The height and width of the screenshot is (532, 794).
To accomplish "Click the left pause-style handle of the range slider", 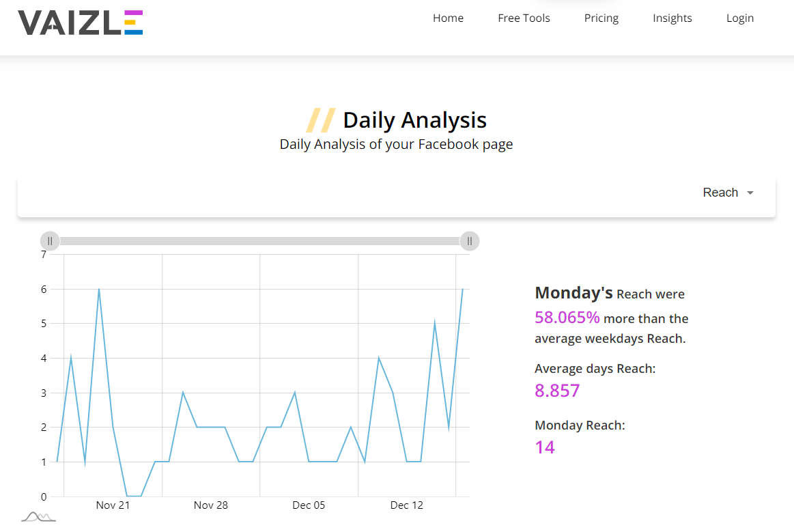I will 51,240.
